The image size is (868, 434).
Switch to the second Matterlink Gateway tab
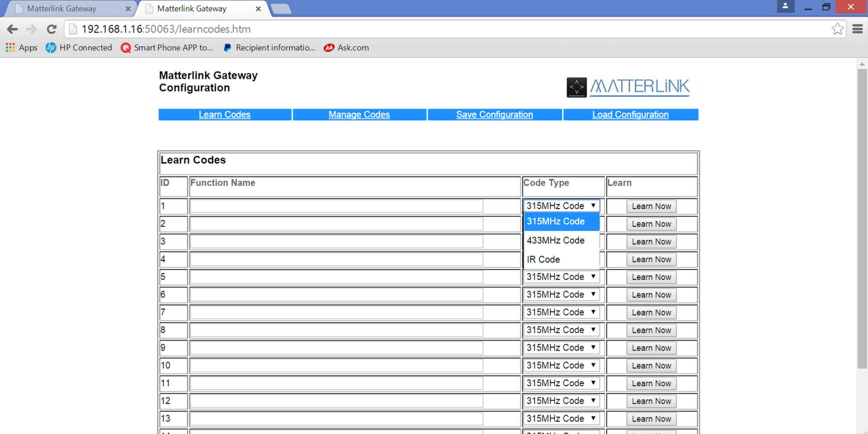[x=194, y=9]
